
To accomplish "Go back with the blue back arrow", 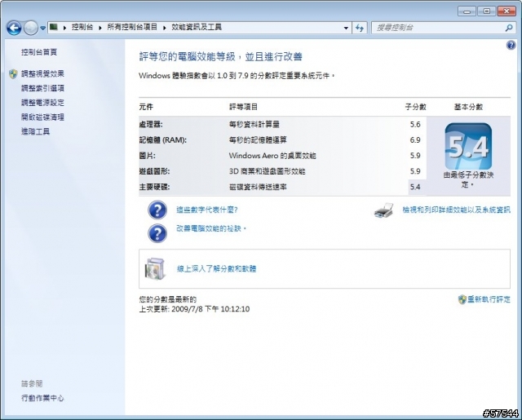I will tap(14, 28).
